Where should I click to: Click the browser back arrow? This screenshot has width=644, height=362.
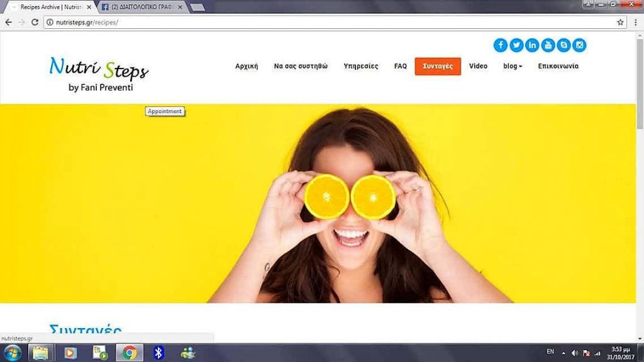click(8, 22)
